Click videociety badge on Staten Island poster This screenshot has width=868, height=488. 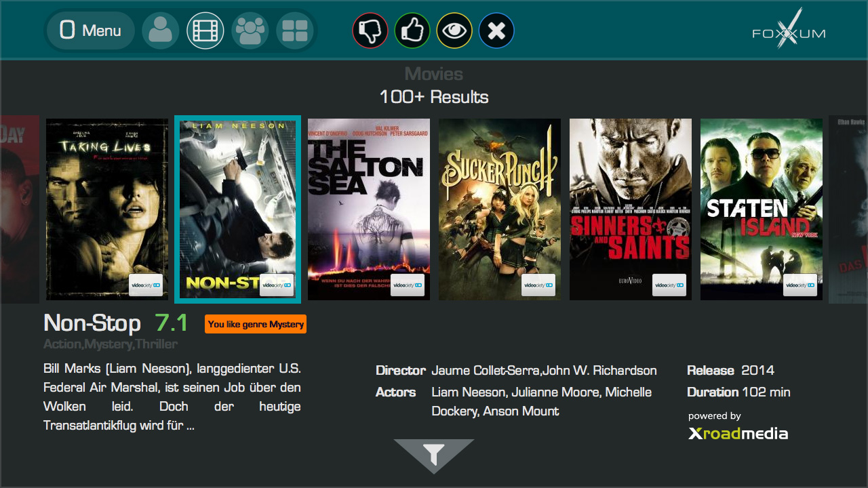(x=800, y=285)
